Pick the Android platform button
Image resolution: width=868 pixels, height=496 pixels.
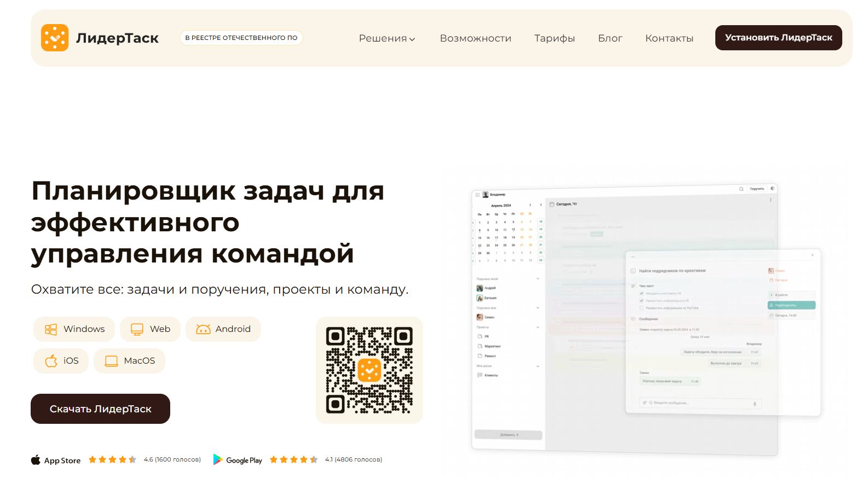(x=223, y=329)
